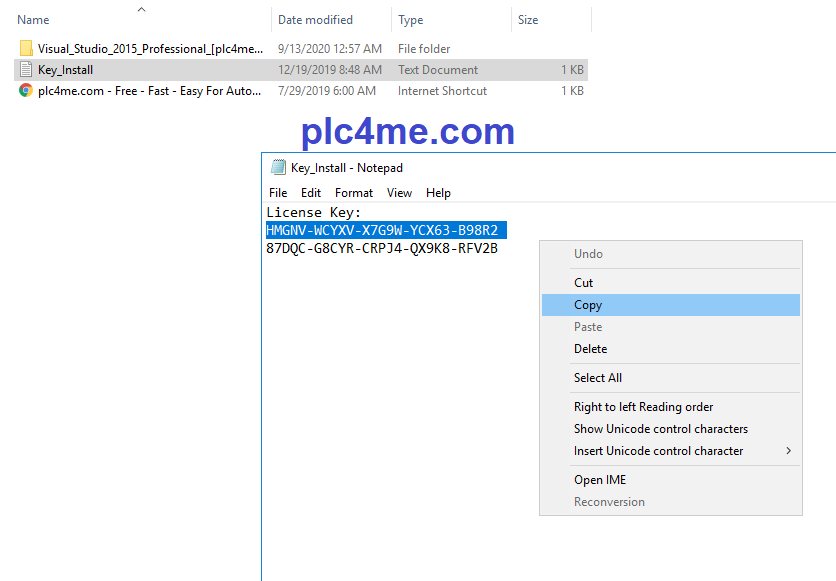This screenshot has width=836, height=581.
Task: Expand Insert Unicode control character submenu
Action: (660, 451)
